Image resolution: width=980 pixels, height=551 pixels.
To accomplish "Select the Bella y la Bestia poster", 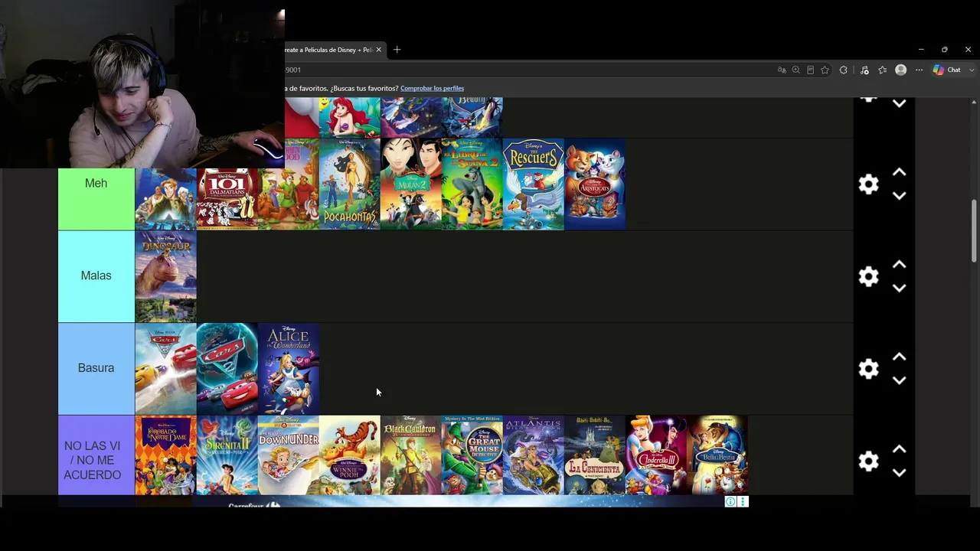I will pyautogui.click(x=717, y=455).
